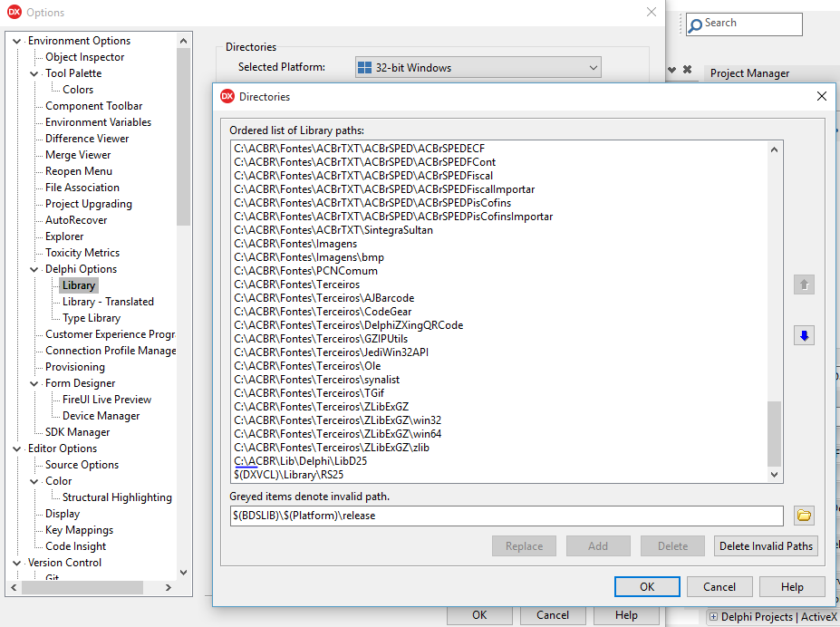Select path C:\ACBR\Fontes\Imagens\bmp

pyautogui.click(x=309, y=257)
